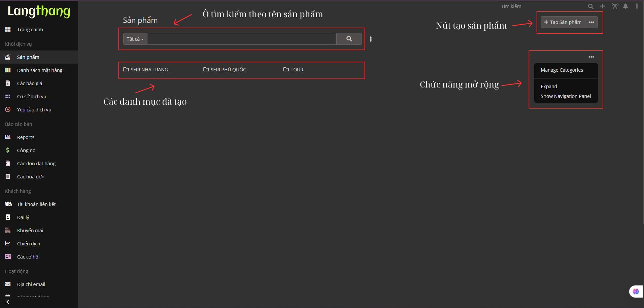Click the global search magnifier icon
Viewport: 644px width, 308px height.
[x=590, y=6]
